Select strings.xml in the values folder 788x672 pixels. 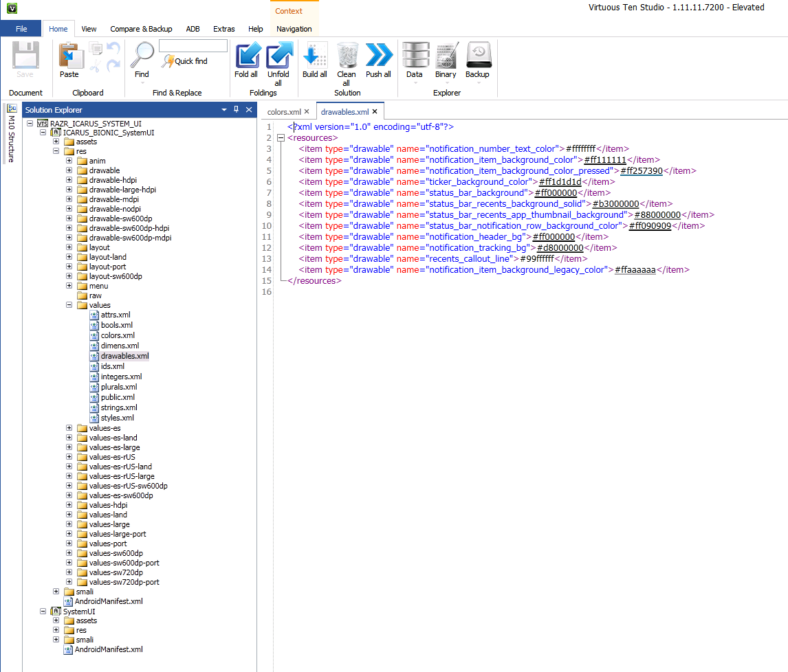click(118, 407)
